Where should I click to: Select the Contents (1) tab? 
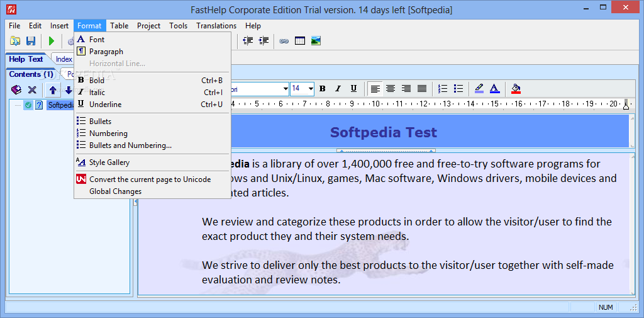point(31,74)
